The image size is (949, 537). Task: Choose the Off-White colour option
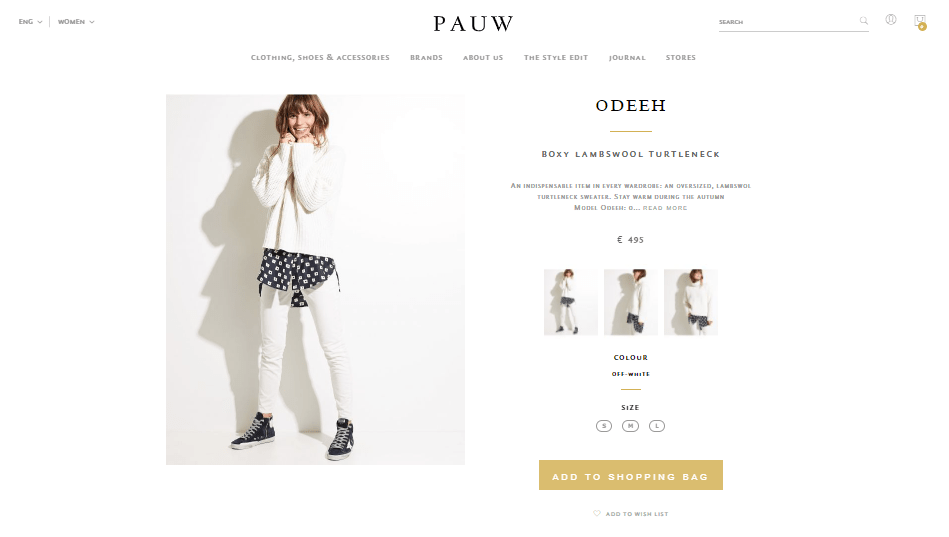pyautogui.click(x=631, y=374)
